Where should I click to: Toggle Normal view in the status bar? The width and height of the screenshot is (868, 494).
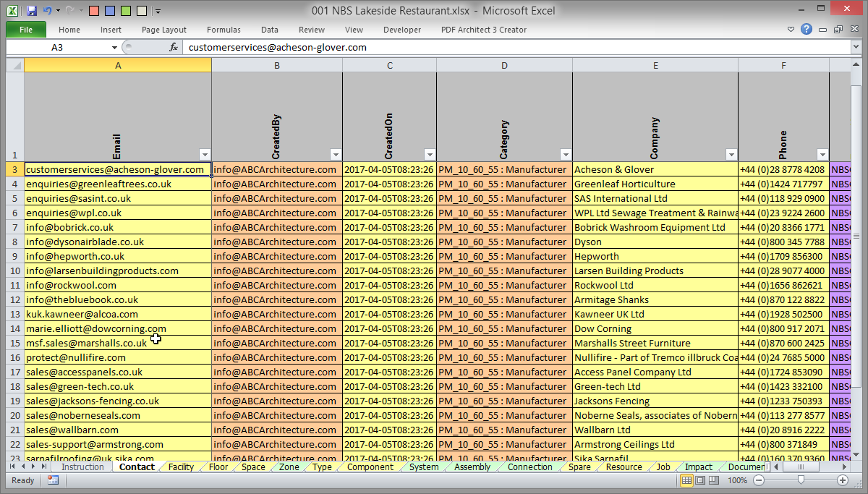coord(688,480)
